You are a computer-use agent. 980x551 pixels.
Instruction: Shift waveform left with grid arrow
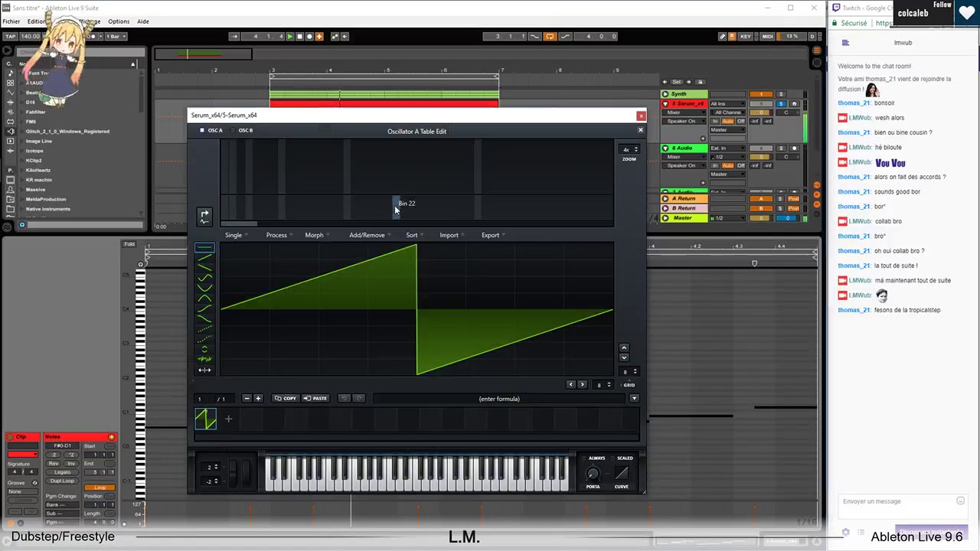[x=571, y=384]
